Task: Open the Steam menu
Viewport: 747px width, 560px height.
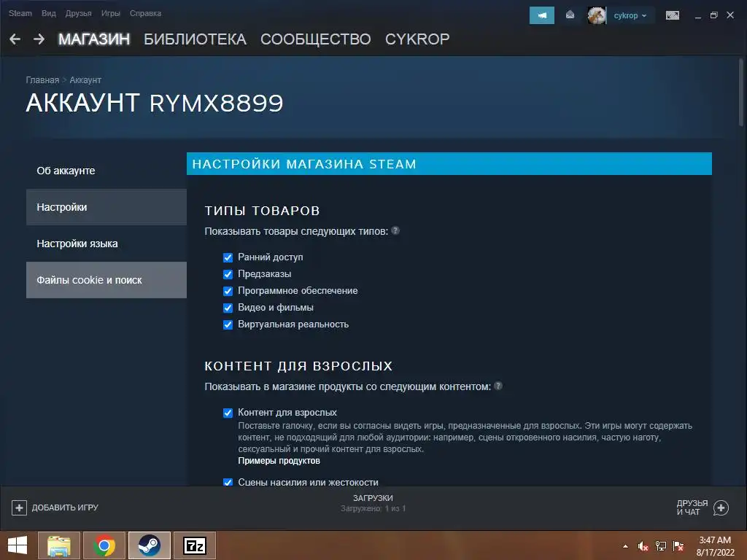Action: coord(20,13)
